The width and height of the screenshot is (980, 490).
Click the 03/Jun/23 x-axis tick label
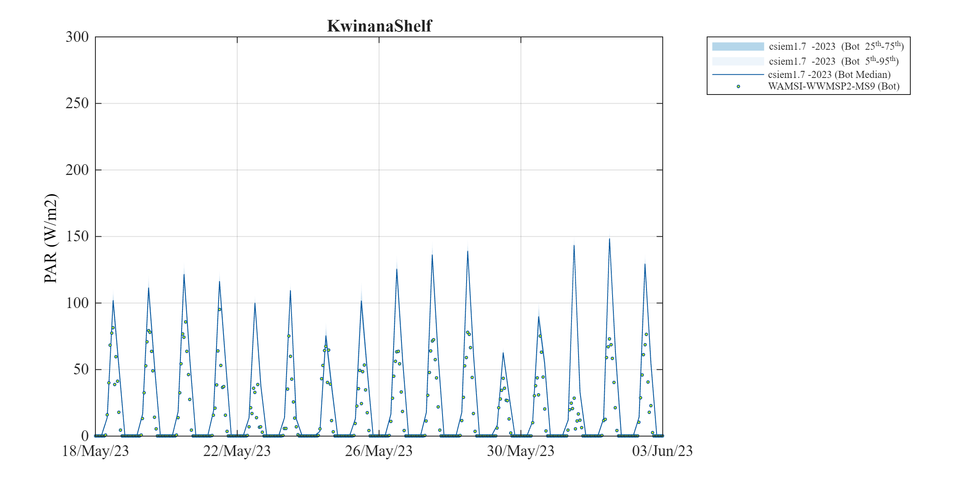662,451
